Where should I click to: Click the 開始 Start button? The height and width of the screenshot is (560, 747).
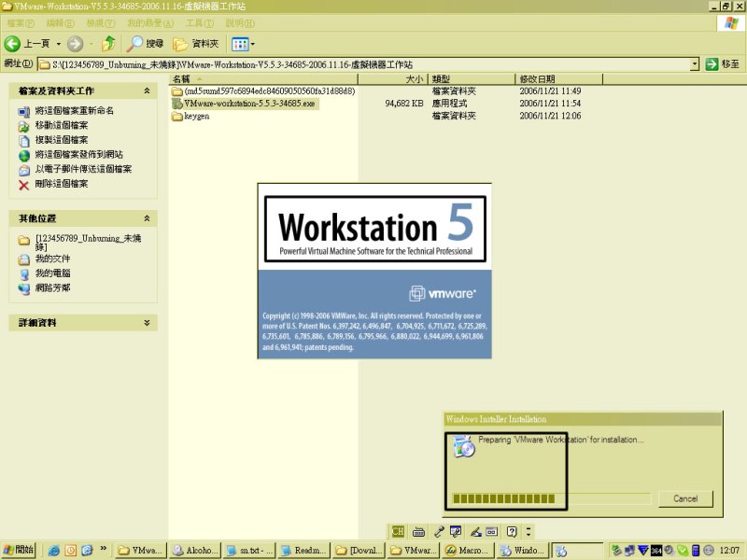[x=19, y=550]
